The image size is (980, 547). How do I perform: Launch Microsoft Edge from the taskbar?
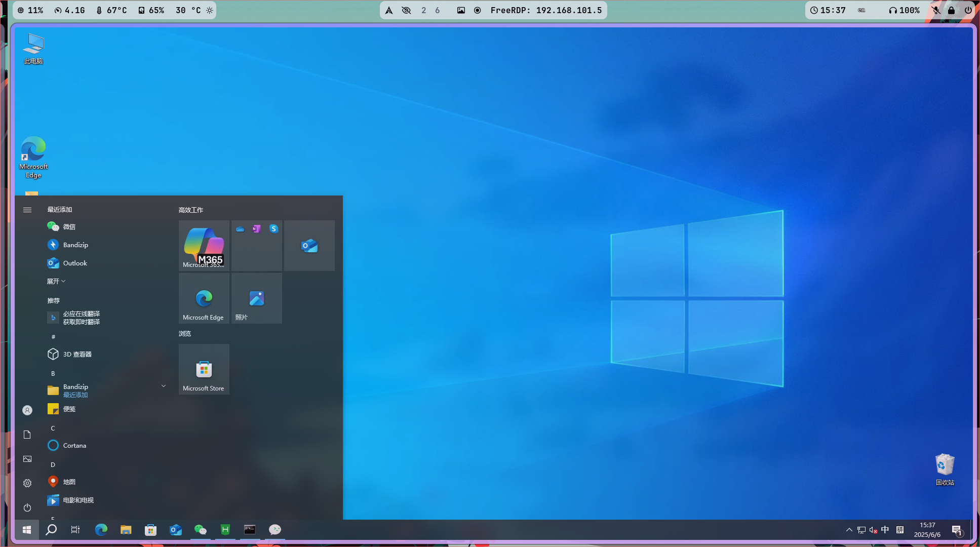click(101, 530)
